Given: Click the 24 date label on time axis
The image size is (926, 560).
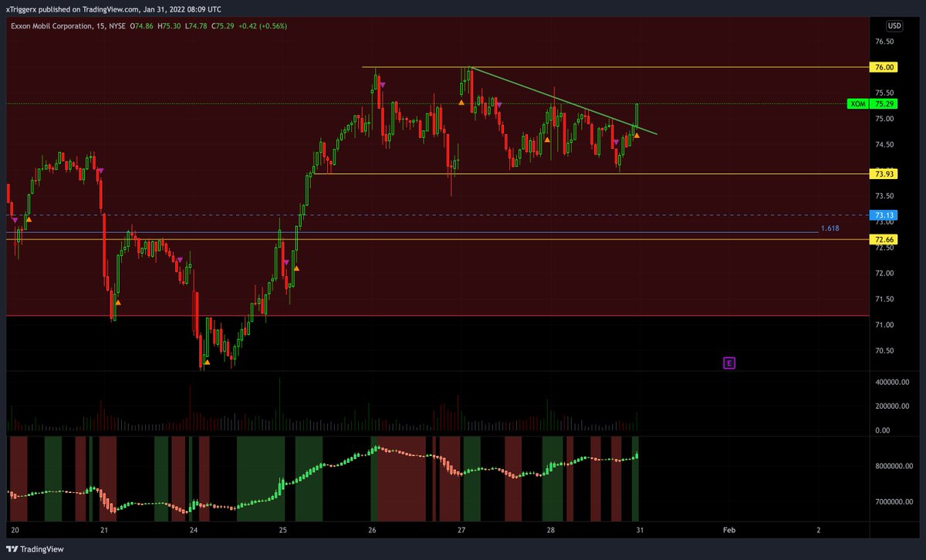Looking at the screenshot, I should [194, 530].
